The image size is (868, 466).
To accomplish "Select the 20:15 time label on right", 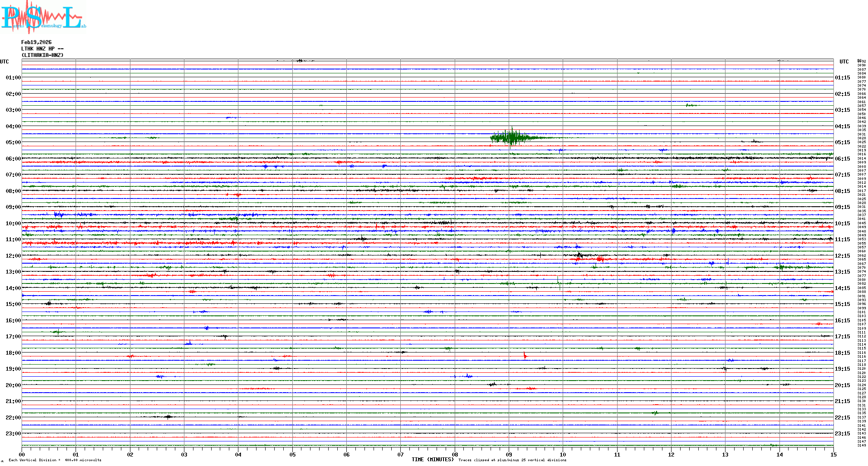I will (842, 385).
